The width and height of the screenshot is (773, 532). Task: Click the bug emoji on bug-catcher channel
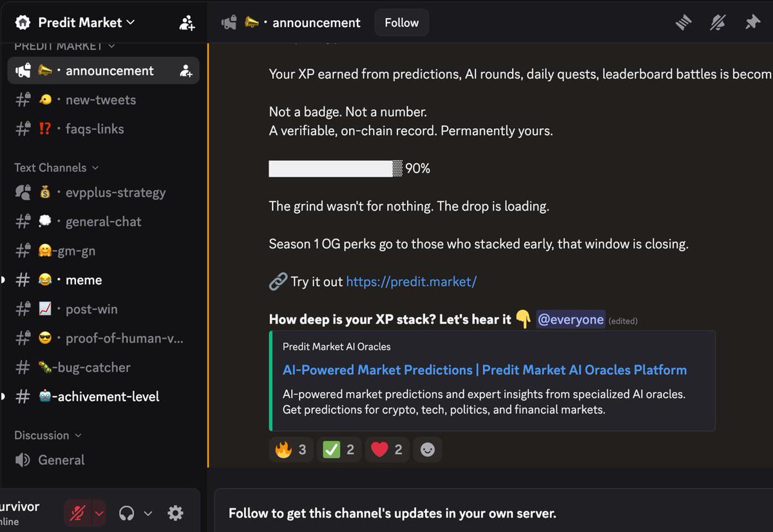tap(45, 368)
